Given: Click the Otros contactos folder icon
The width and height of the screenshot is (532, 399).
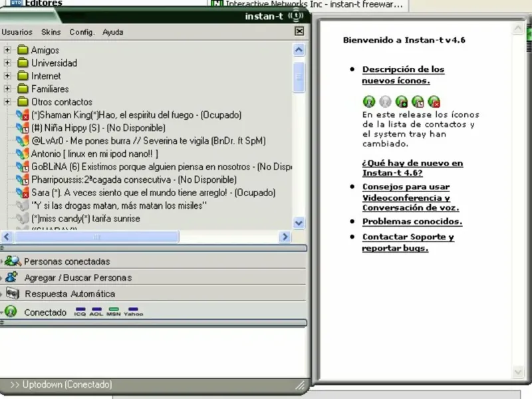Looking at the screenshot, I should 23,102.
